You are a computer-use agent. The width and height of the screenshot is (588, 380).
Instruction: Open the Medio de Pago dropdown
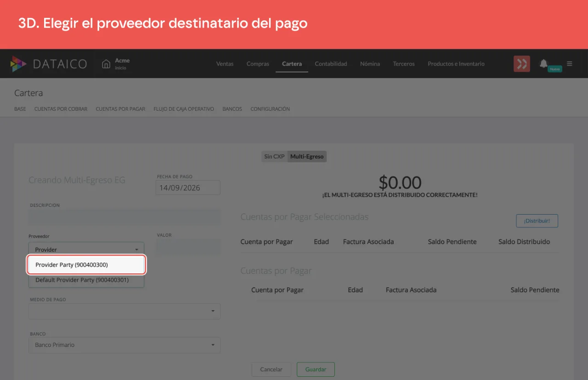pos(124,311)
